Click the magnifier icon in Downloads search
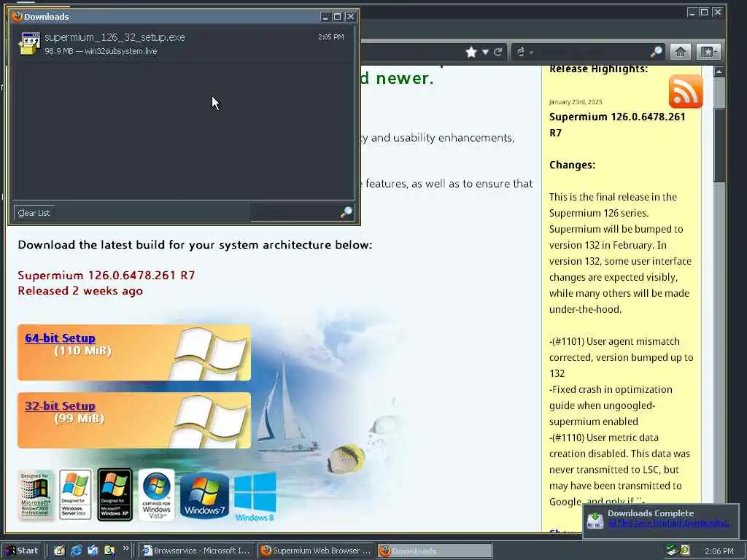Image resolution: width=747 pixels, height=560 pixels. [347, 212]
